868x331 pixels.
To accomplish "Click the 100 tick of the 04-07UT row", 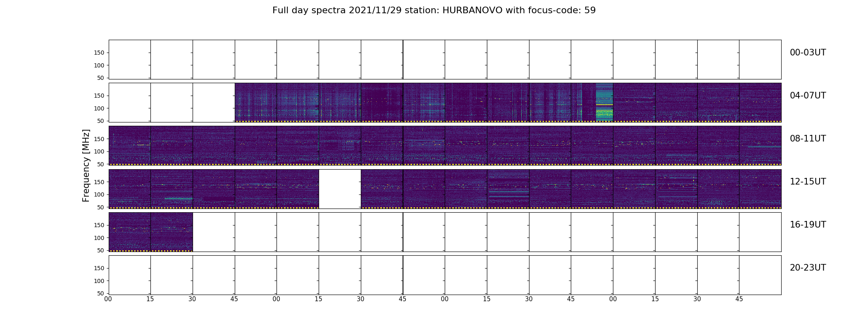I will [99, 108].
